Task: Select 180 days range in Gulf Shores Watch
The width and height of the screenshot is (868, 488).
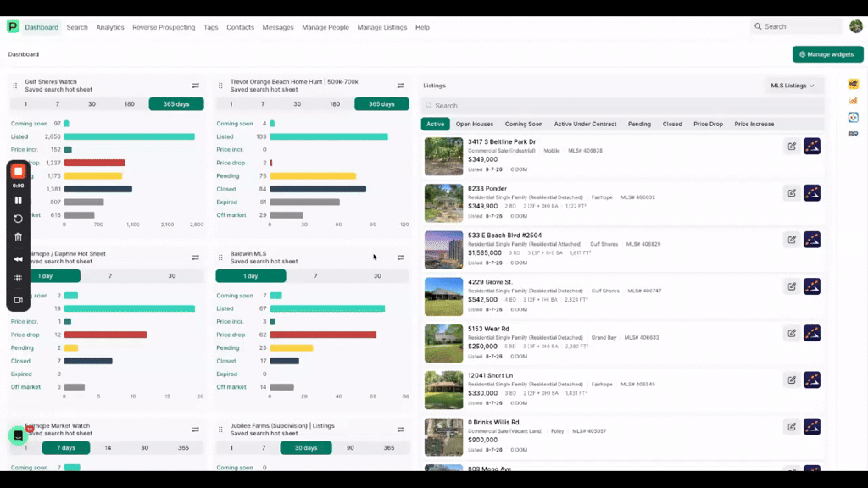Action: pos(129,104)
